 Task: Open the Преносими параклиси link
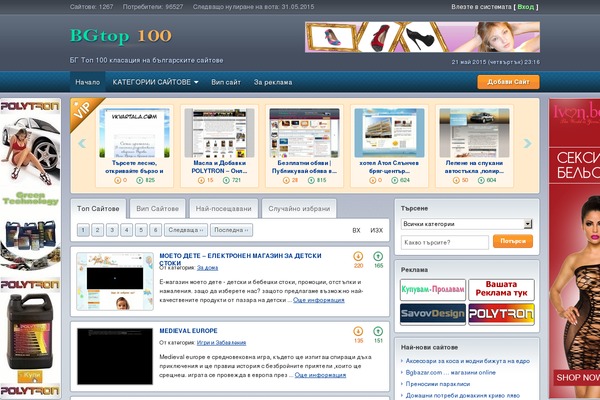[438, 384]
